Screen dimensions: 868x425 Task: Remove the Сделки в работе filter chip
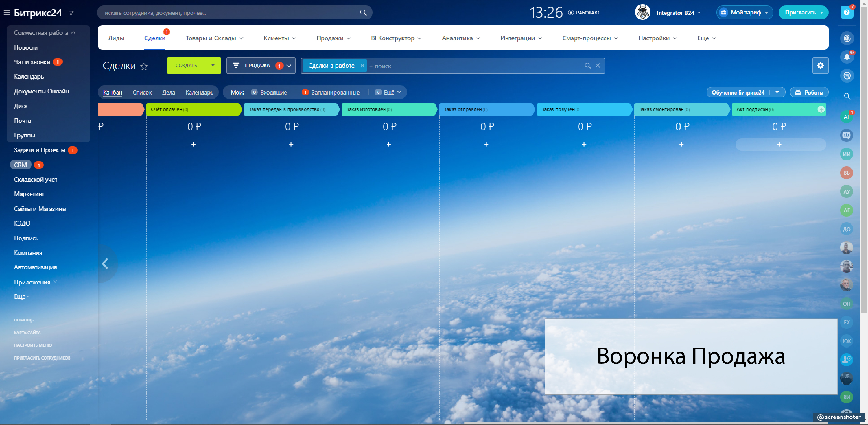coord(362,66)
